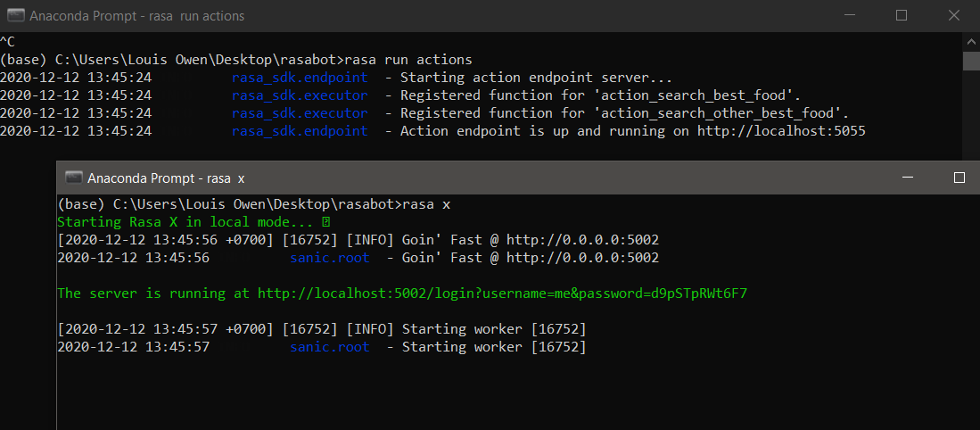Click the first blue 'sanic.root' logger name
Screen dimensions: 980x430
[329, 258]
